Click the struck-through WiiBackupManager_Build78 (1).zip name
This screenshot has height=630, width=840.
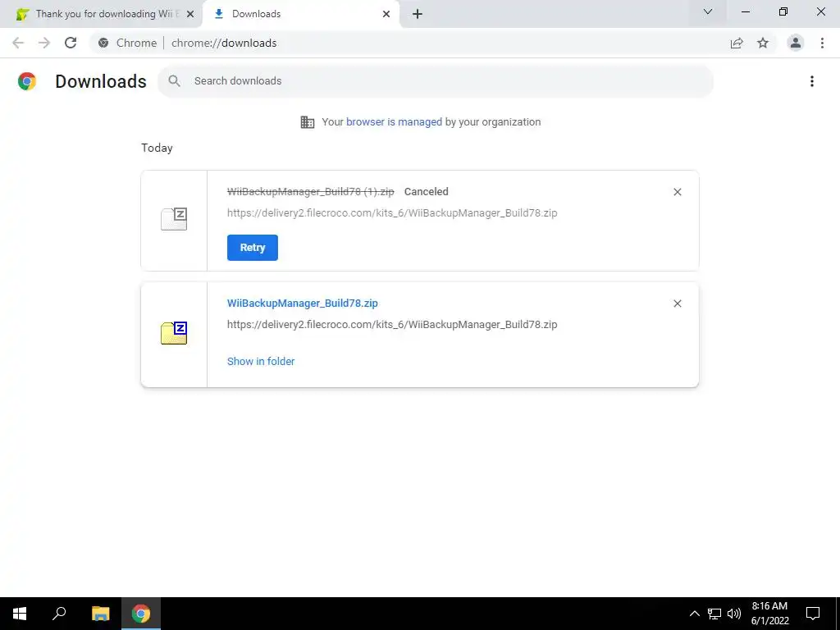[x=311, y=192]
